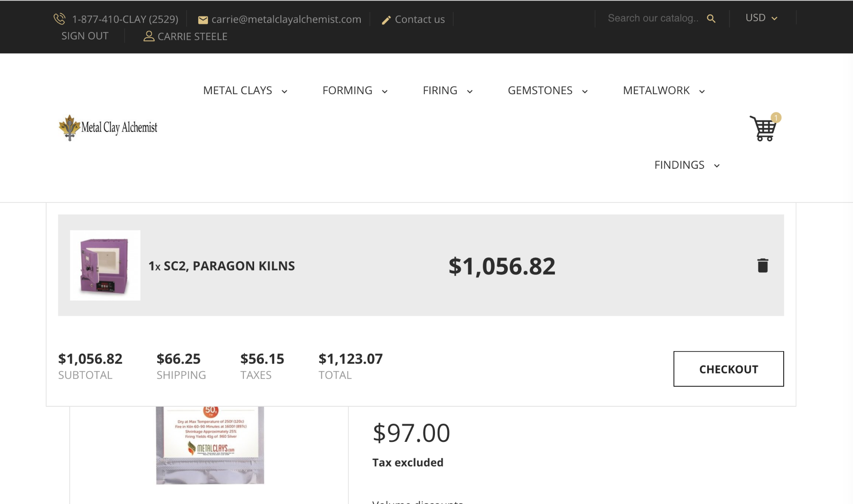Expand the Findings menu
This screenshot has width=853, height=504.
[x=687, y=165]
